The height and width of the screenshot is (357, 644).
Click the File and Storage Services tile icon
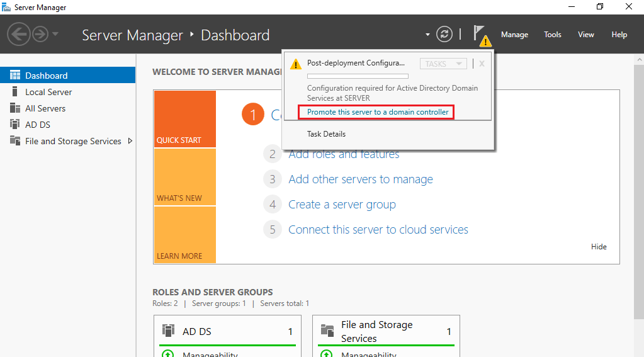tap(327, 331)
